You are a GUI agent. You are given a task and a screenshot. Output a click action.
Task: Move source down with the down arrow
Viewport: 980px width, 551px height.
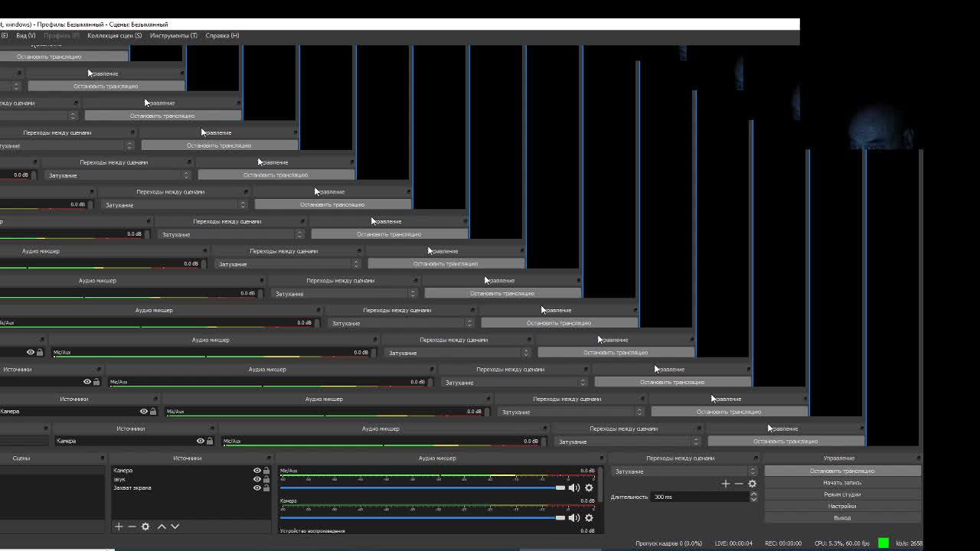click(175, 527)
